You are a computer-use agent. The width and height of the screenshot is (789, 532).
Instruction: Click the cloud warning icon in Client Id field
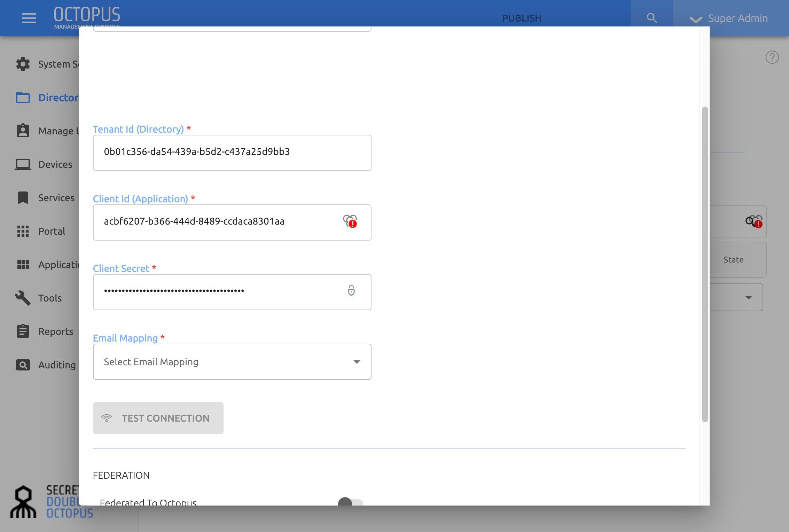pyautogui.click(x=350, y=221)
